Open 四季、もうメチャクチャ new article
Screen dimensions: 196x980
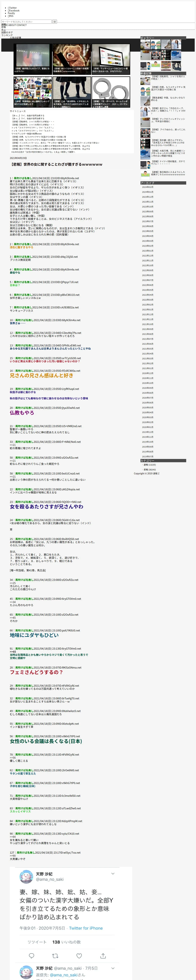point(168,88)
